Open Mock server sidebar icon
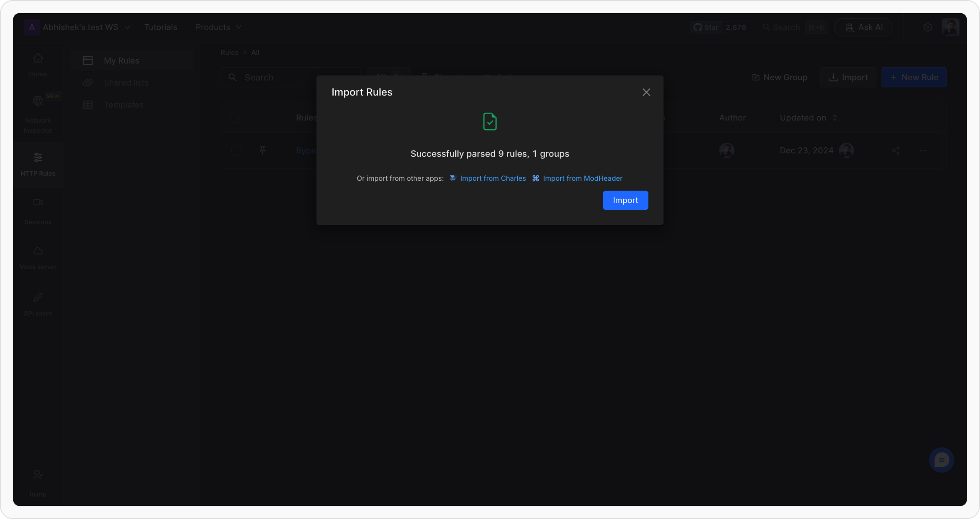 point(38,257)
